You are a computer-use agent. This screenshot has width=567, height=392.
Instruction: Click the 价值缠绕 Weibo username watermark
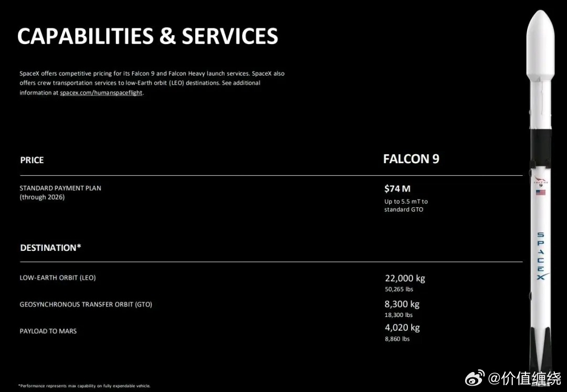click(525, 378)
